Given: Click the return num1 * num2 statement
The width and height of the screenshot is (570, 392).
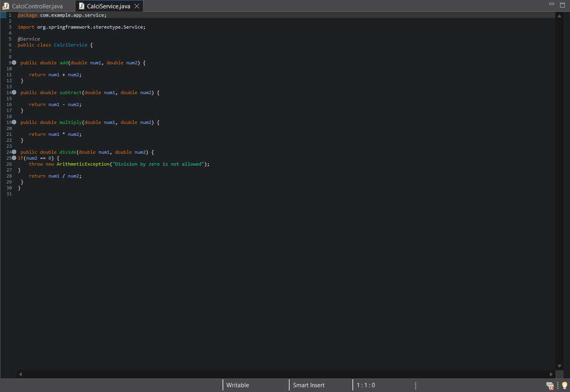Looking at the screenshot, I should (x=55, y=134).
